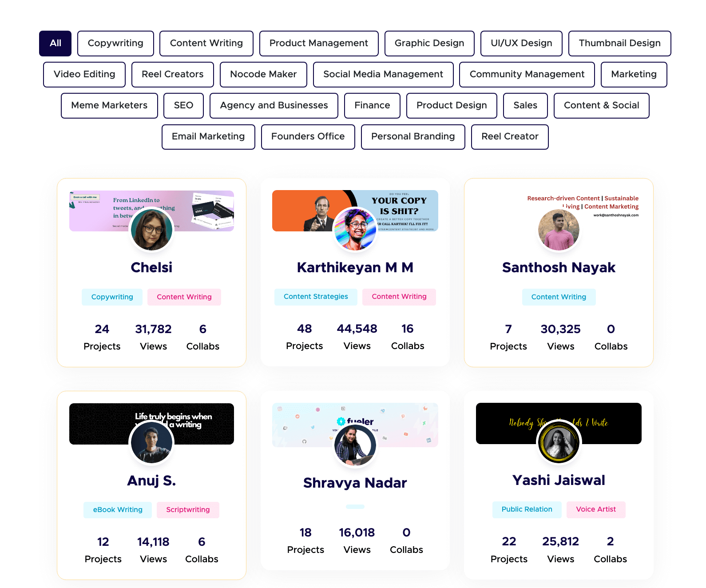Screen dimensions: 706x588
Task: Open Chelsi's profile avatar
Action: (x=151, y=230)
